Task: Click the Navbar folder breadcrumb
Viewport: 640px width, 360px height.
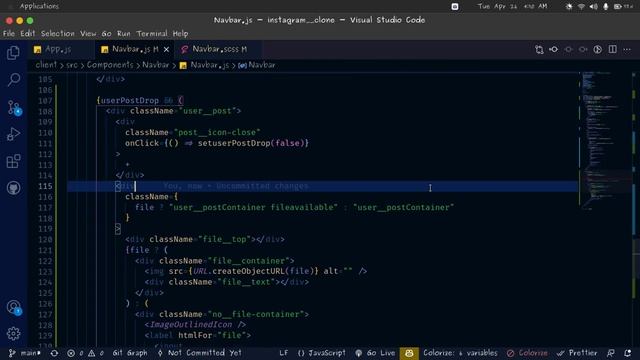Action: 156,65
